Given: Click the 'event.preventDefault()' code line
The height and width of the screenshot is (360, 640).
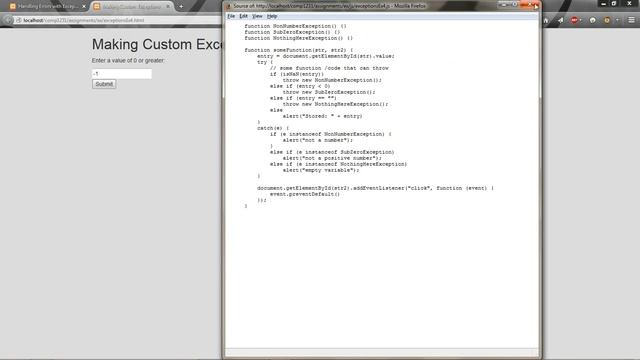Looking at the screenshot, I should tap(304, 194).
